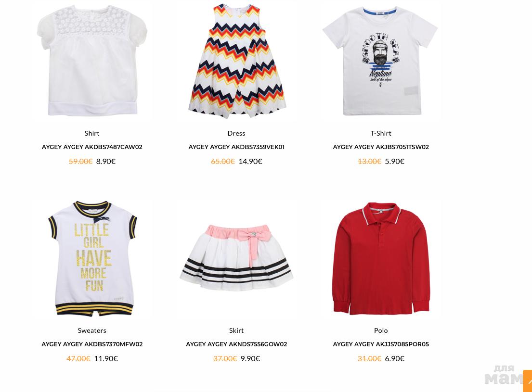The height and width of the screenshot is (392, 532).
Task: Click the orange scroll-to-top arrow icon
Action: click(x=528, y=381)
